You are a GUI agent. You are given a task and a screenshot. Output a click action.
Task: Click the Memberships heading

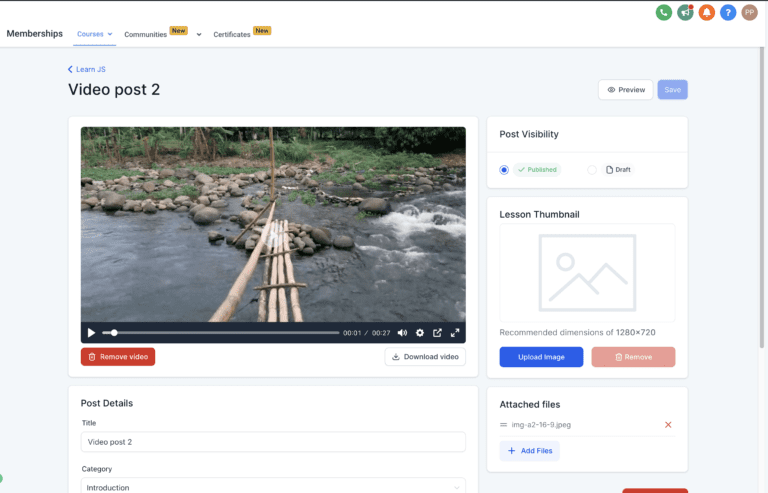[x=35, y=34]
